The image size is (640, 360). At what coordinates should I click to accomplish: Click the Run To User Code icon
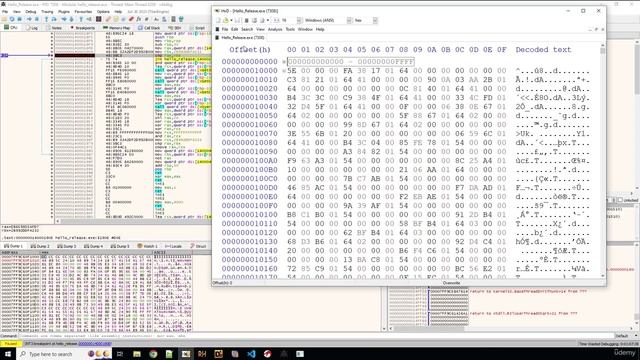click(89, 19)
